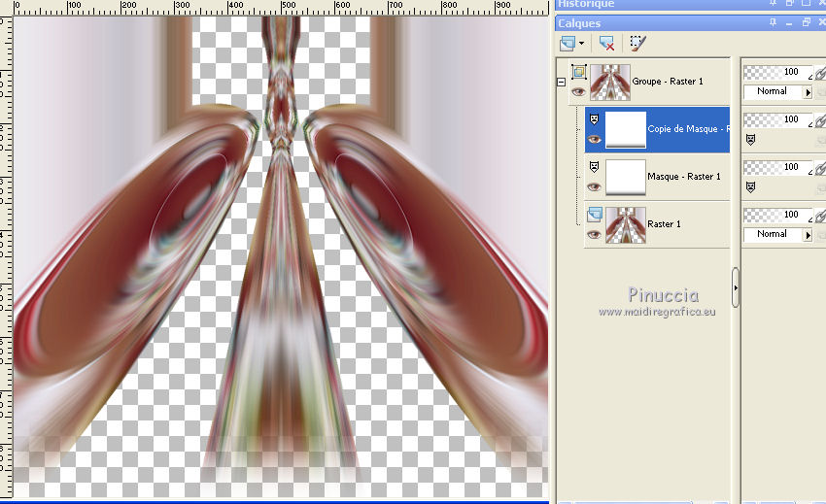Click the Calques palette title
The height and width of the screenshot is (504, 826).
579,23
